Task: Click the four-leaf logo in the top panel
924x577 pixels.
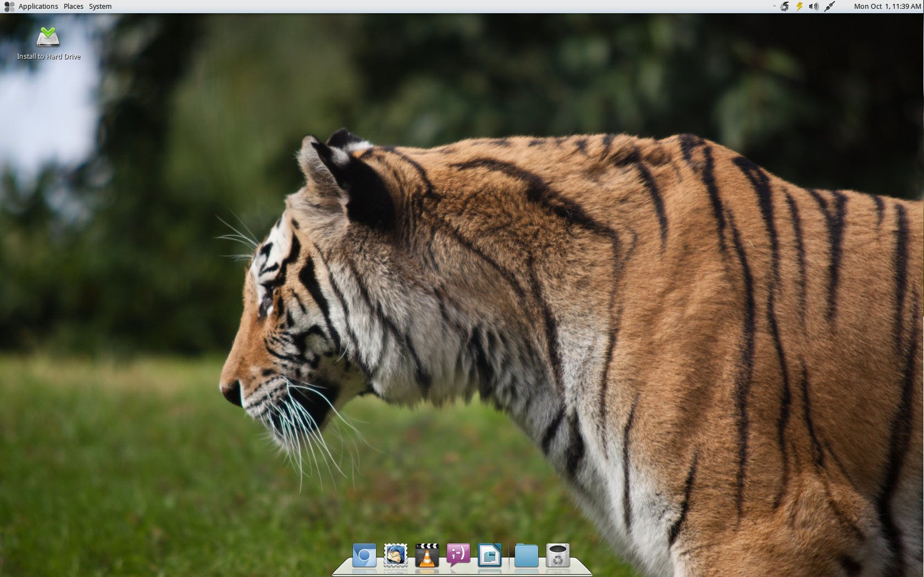Action: [x=9, y=7]
